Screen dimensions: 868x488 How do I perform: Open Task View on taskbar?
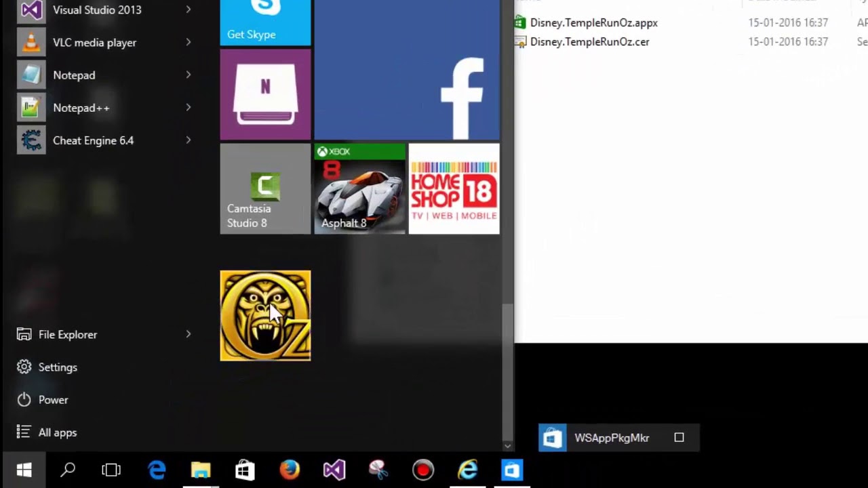(x=111, y=470)
